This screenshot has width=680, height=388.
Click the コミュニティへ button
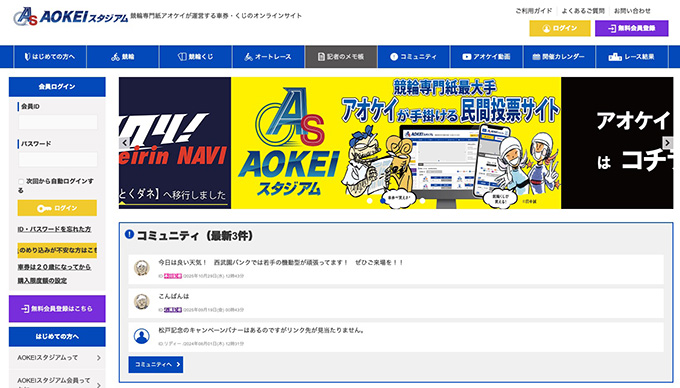tap(156, 365)
